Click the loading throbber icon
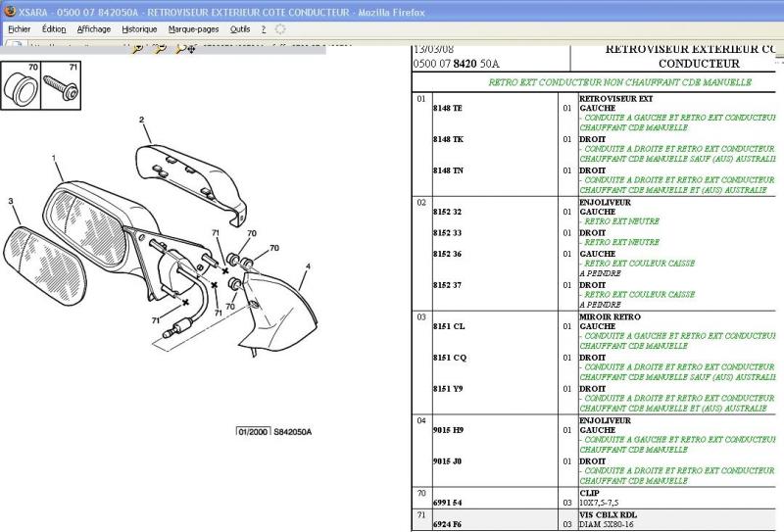This screenshot has width=784, height=532. 280,29
